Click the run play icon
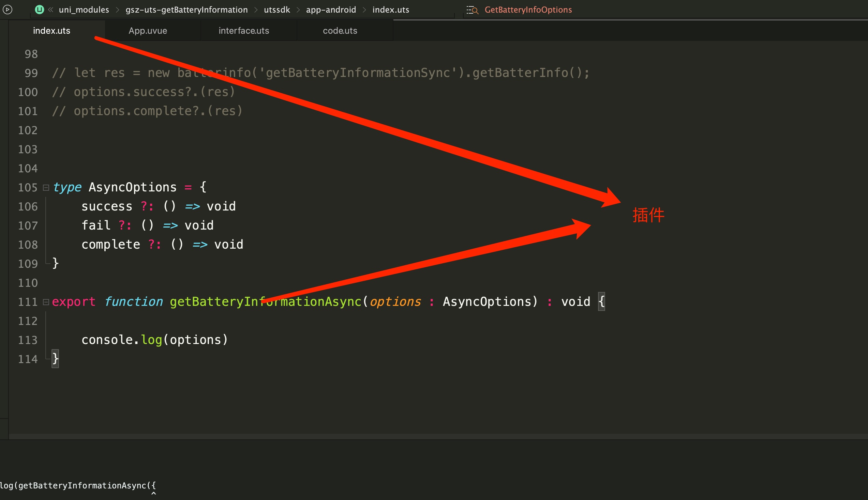This screenshot has height=500, width=868. (x=8, y=10)
